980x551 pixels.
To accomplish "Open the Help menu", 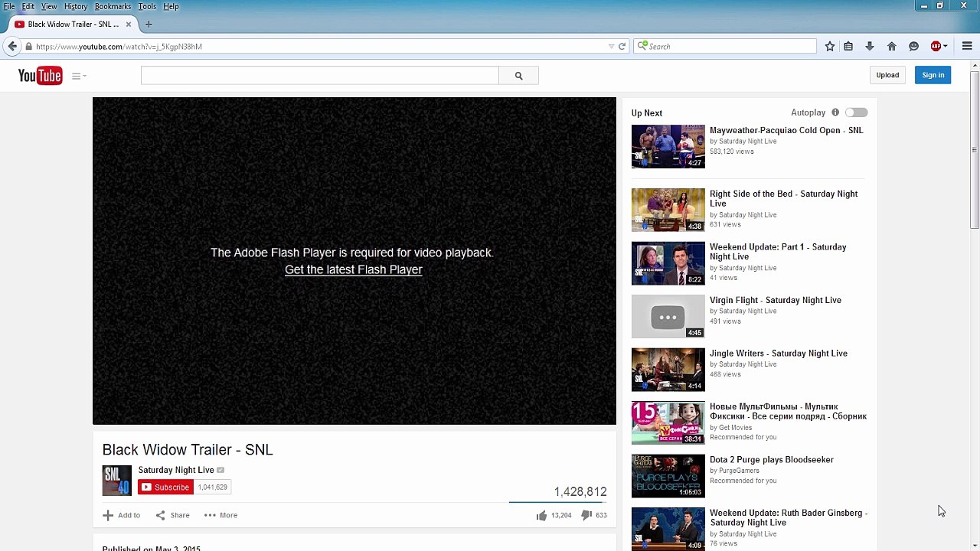I will pyautogui.click(x=171, y=6).
